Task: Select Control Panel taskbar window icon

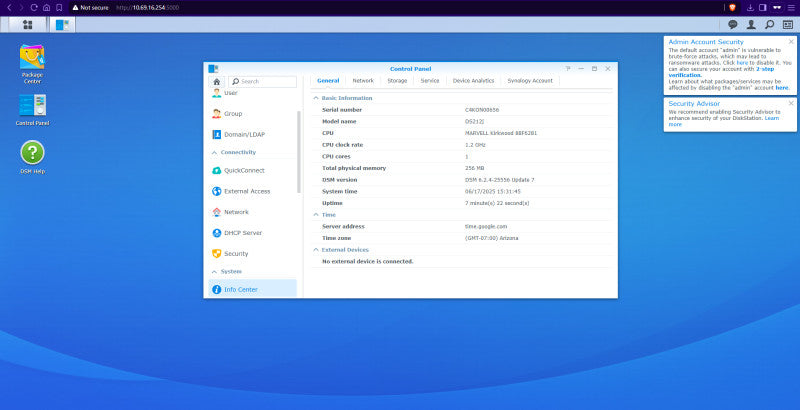Action: coord(62,24)
